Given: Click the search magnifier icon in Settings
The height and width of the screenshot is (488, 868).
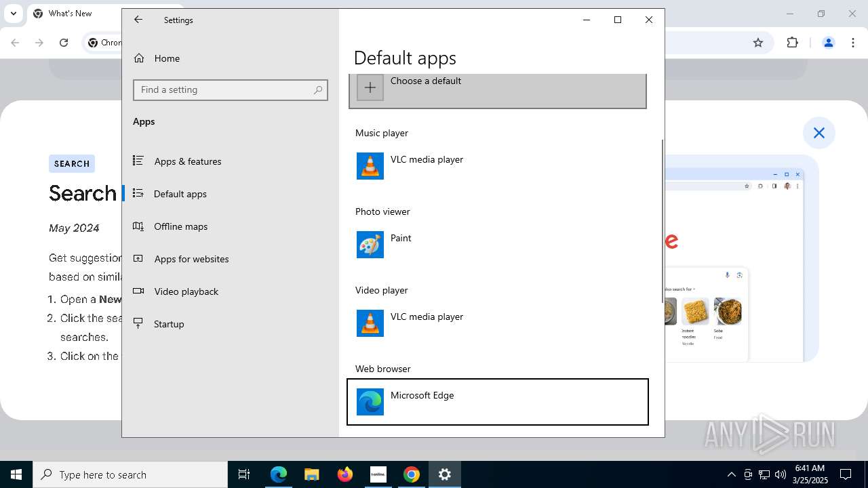Looking at the screenshot, I should 318,89.
